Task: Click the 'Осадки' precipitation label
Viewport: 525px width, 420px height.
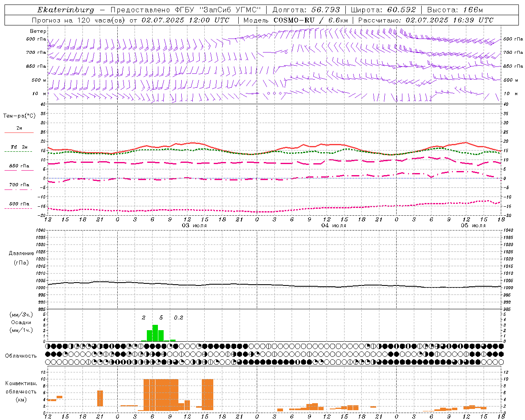Action: point(21,322)
